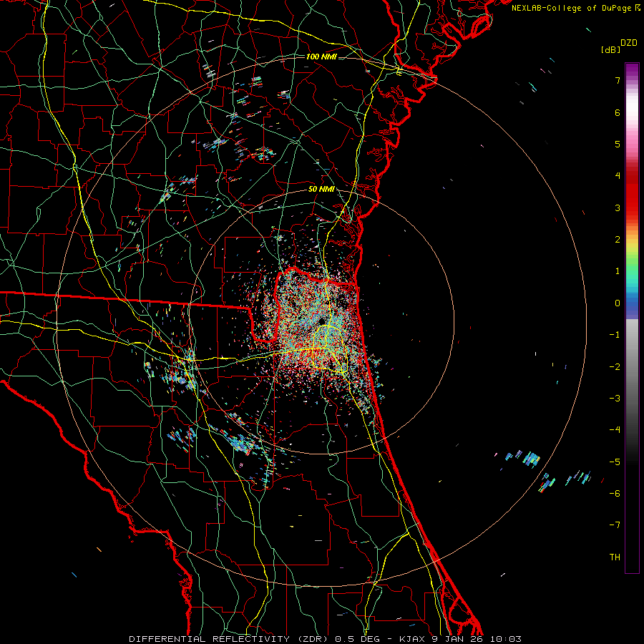Screen dimensions: 644x644
Task: Click the 0 value on the color scale
Action: (x=618, y=303)
